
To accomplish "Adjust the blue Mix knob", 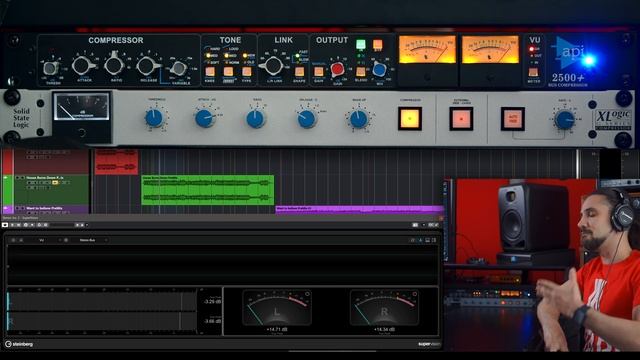I will [379, 69].
